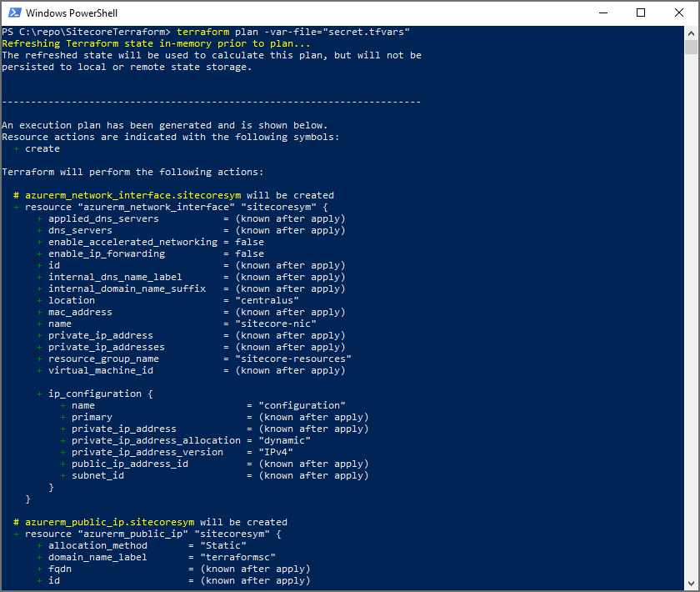This screenshot has height=592, width=700.
Task: Close the Windows PowerShell window
Action: [679, 13]
